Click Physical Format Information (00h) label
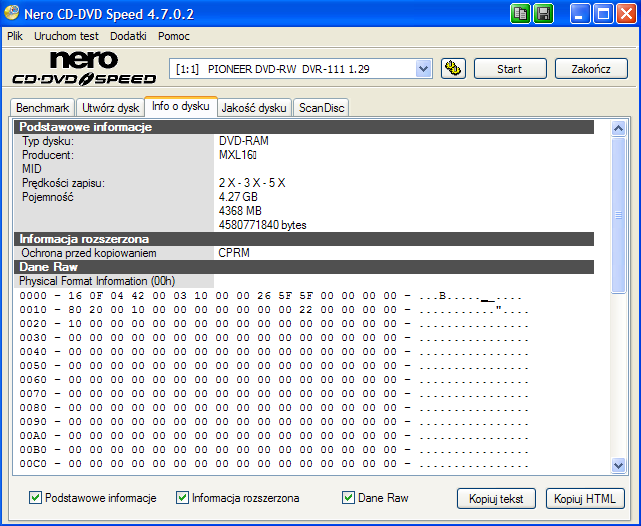The width and height of the screenshot is (641, 526). point(97,281)
